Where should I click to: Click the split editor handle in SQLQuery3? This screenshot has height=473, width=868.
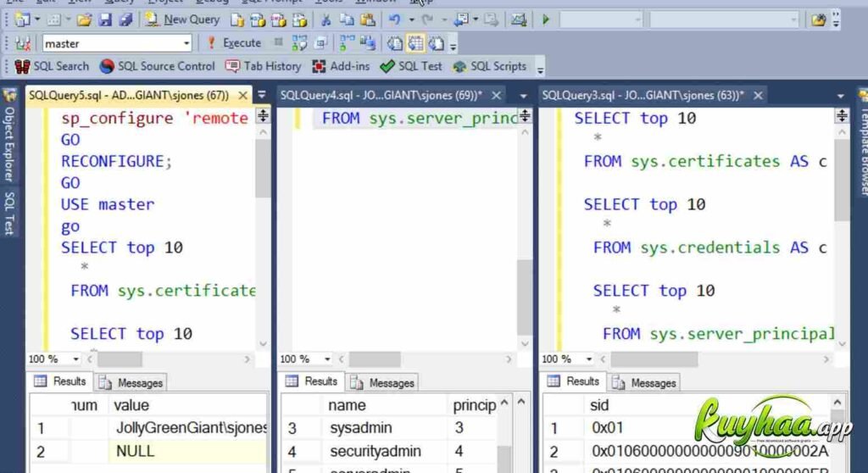(x=842, y=115)
